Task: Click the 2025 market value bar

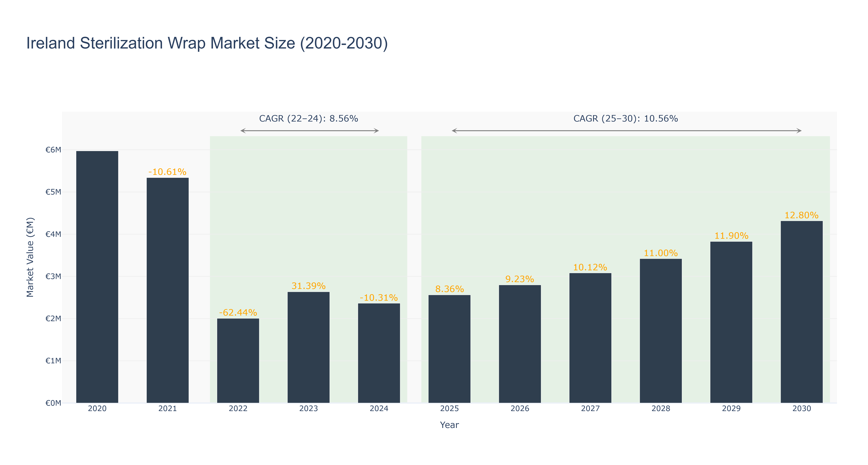Action: (x=449, y=349)
